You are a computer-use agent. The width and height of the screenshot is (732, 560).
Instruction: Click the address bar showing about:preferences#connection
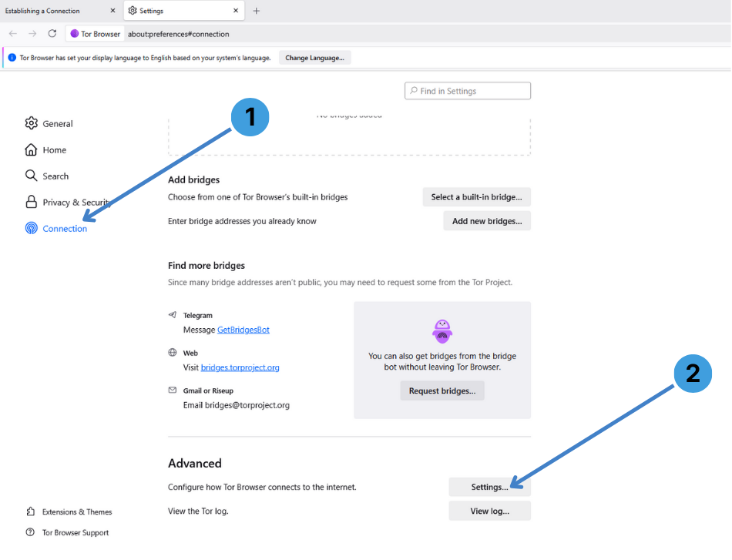click(178, 34)
